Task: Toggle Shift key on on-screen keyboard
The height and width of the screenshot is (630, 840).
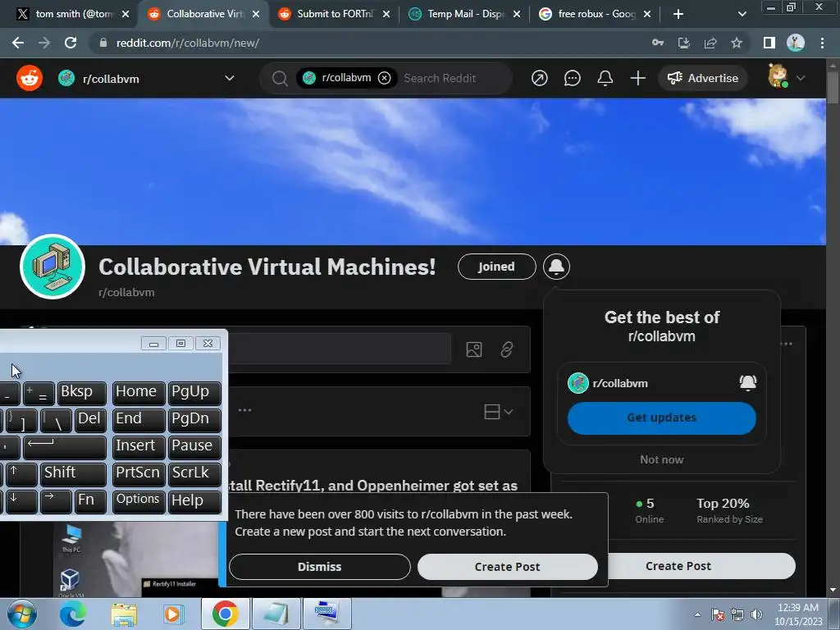Action: pos(73,473)
